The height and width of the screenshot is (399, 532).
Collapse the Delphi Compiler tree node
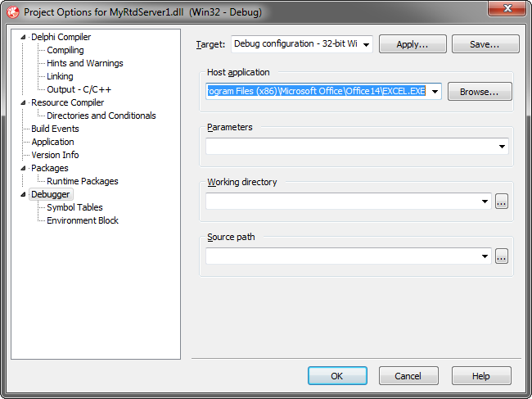tap(23, 37)
